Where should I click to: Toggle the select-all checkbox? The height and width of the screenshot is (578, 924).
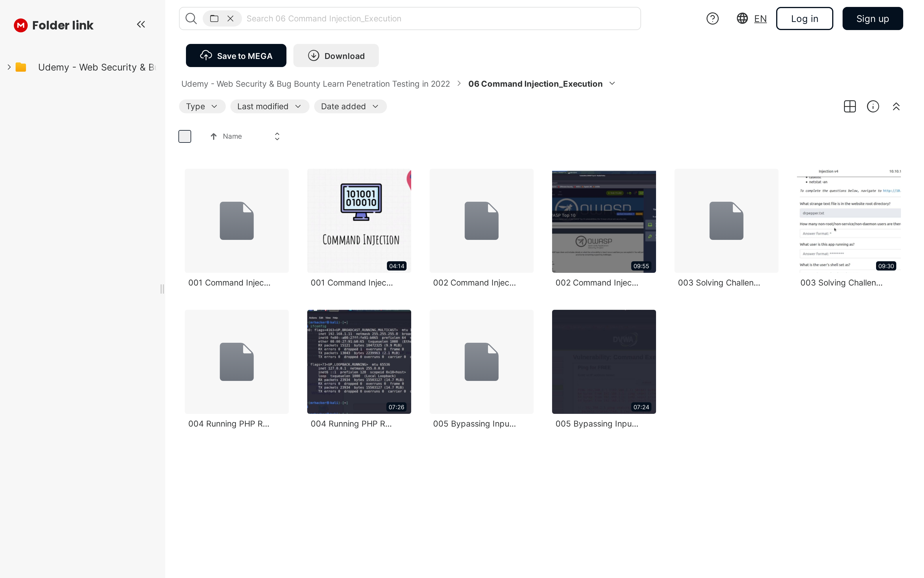(185, 136)
